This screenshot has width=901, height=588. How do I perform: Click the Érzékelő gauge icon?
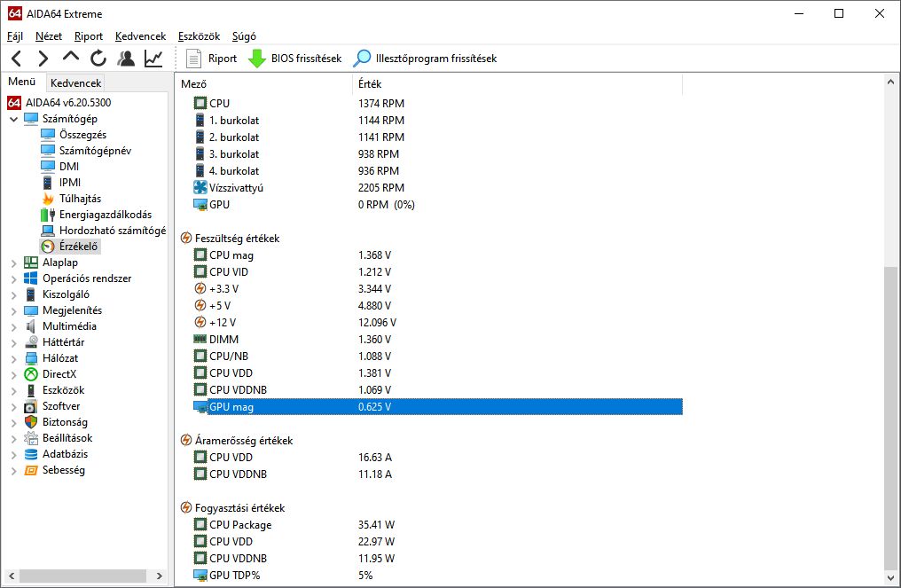click(x=48, y=247)
